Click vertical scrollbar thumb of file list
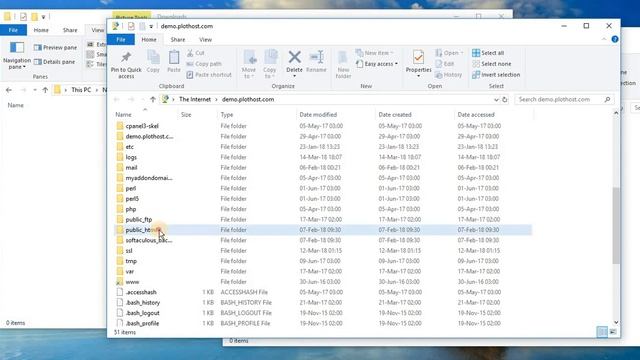640x360 pixels. pos(616,225)
